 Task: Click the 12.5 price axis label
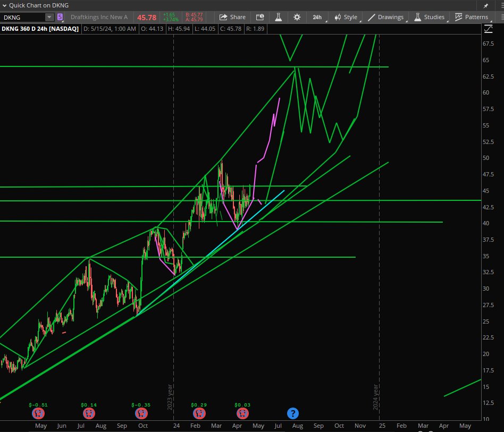coord(488,403)
